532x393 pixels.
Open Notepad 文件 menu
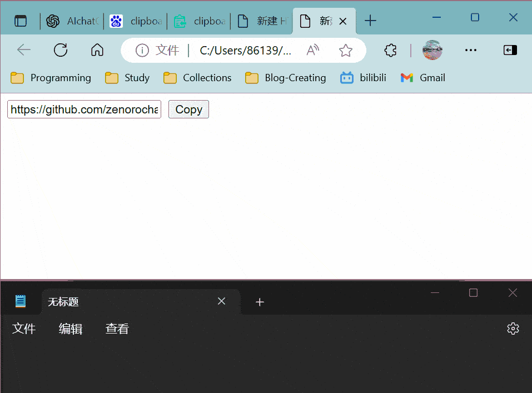(24, 329)
